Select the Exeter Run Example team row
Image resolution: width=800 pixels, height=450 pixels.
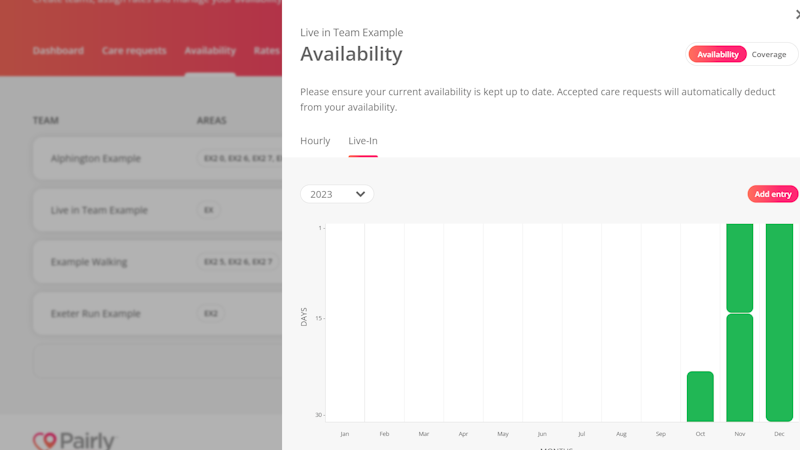point(158,313)
